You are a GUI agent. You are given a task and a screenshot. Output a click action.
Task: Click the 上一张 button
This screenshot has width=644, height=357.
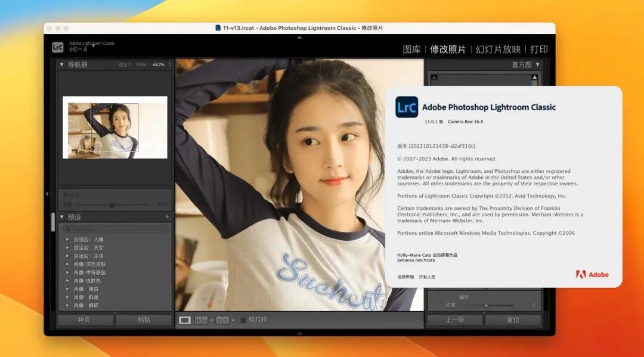point(455,320)
